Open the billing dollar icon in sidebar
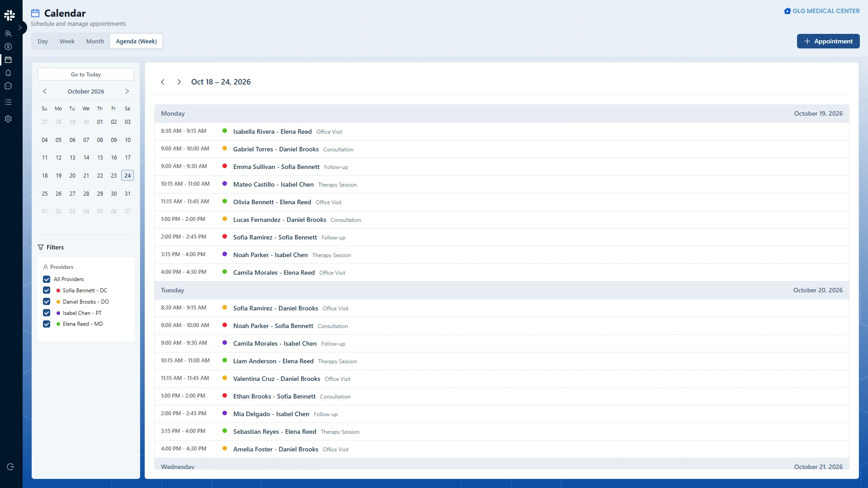Viewport: 868px width, 488px height. coord(8,47)
